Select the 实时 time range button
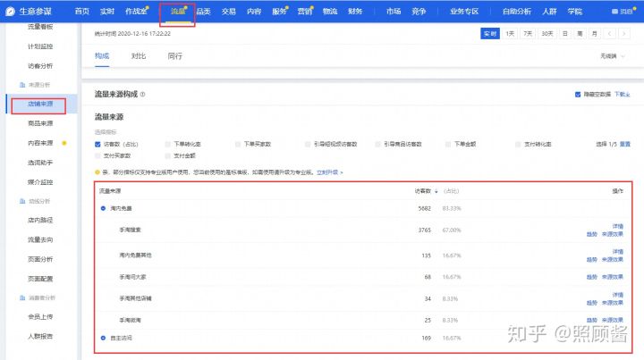Screen dimensions: 644x360 [x=490, y=34]
